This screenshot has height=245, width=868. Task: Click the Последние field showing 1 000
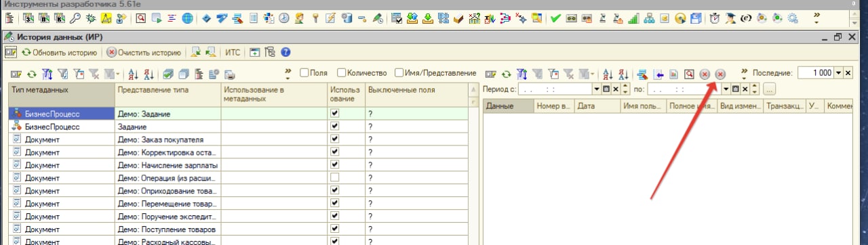tap(815, 73)
